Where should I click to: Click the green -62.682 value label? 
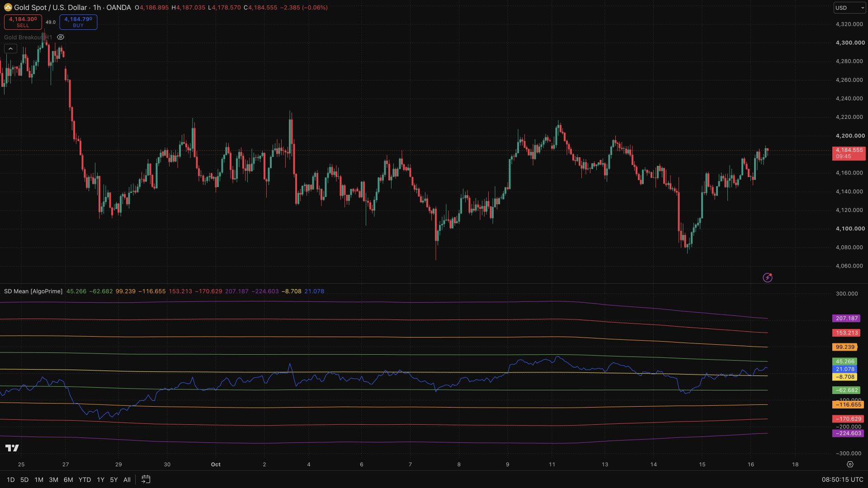[846, 390]
